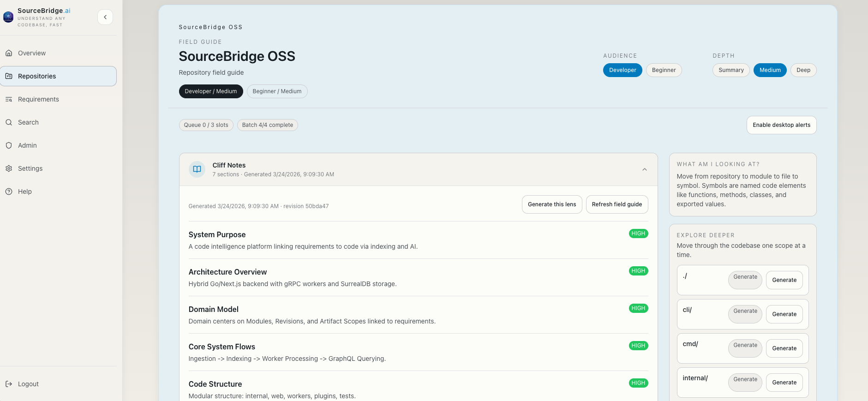
Task: Select the cli/ scope label
Action: (x=687, y=310)
